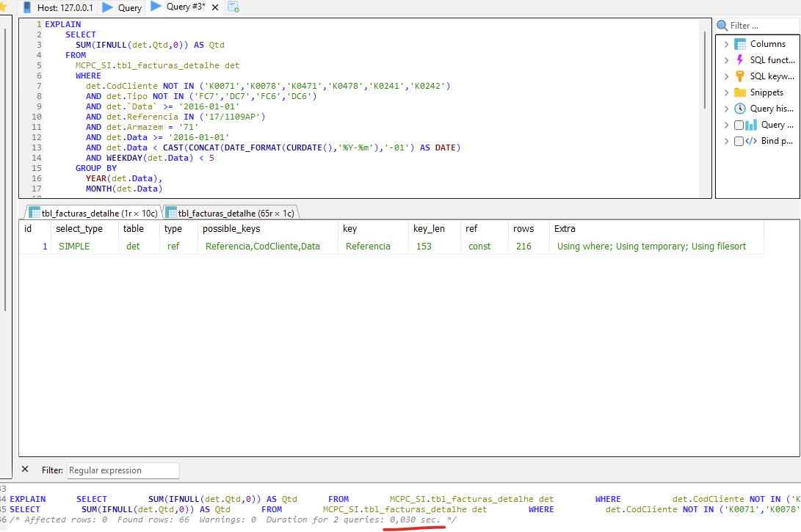Click the SQL functions lightning icon
The image size is (801, 532).
click(x=740, y=60)
